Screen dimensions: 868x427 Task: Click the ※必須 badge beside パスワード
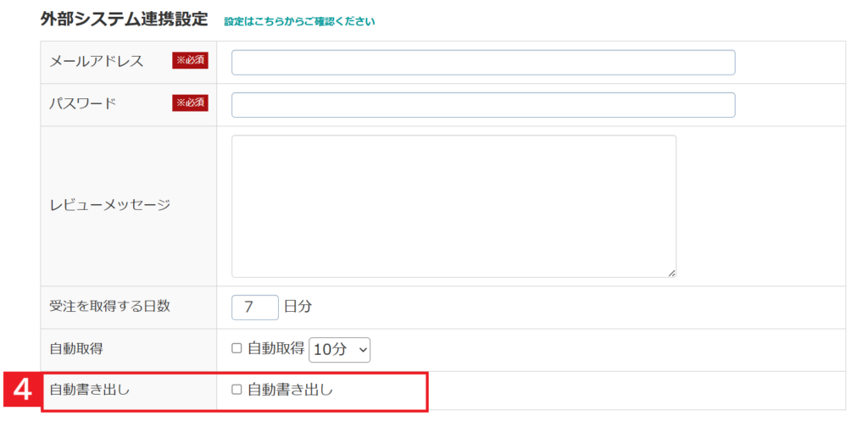(x=190, y=103)
